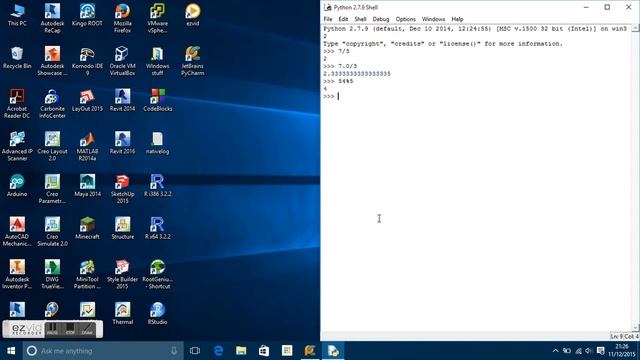
Task: Select the Mozilla Firefox shortcut
Action: click(122, 18)
